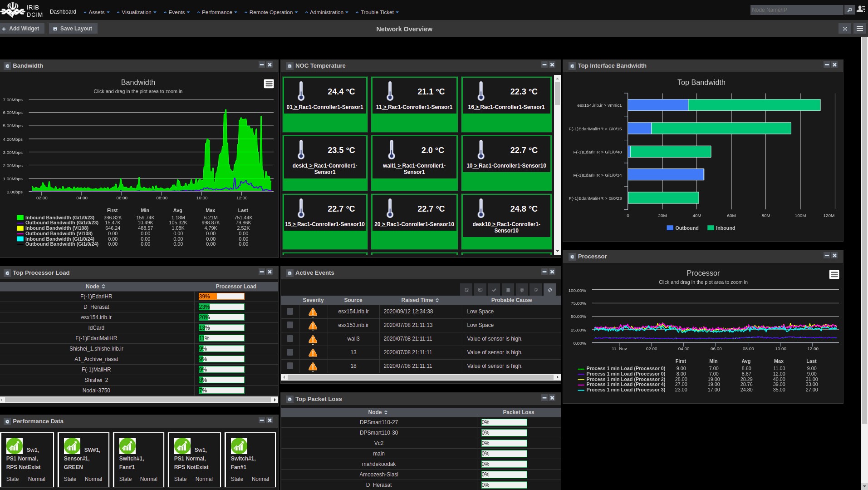Click the Node Name/IP search field

pos(796,10)
